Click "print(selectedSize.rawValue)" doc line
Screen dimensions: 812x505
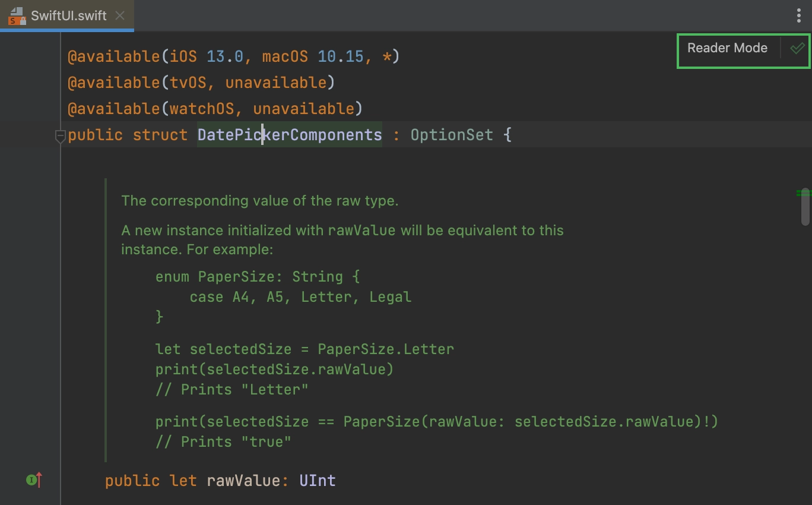pos(275,370)
